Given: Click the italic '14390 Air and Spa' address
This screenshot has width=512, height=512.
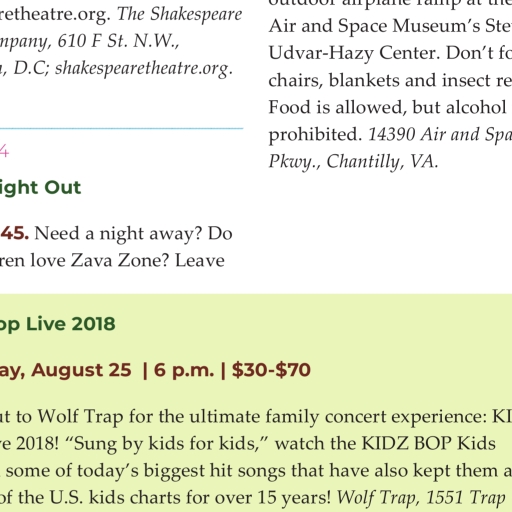Looking at the screenshot, I should coord(440,135).
